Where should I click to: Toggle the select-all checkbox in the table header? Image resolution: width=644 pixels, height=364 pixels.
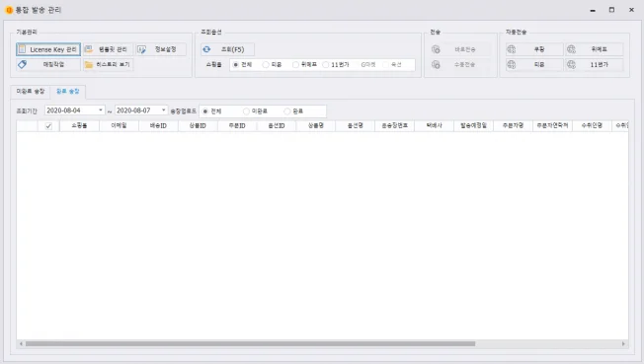coord(48,126)
